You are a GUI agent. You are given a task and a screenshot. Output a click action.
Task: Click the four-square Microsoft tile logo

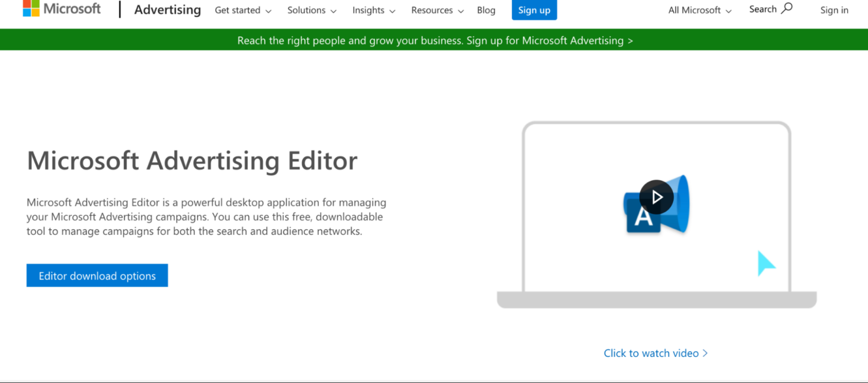tap(32, 8)
